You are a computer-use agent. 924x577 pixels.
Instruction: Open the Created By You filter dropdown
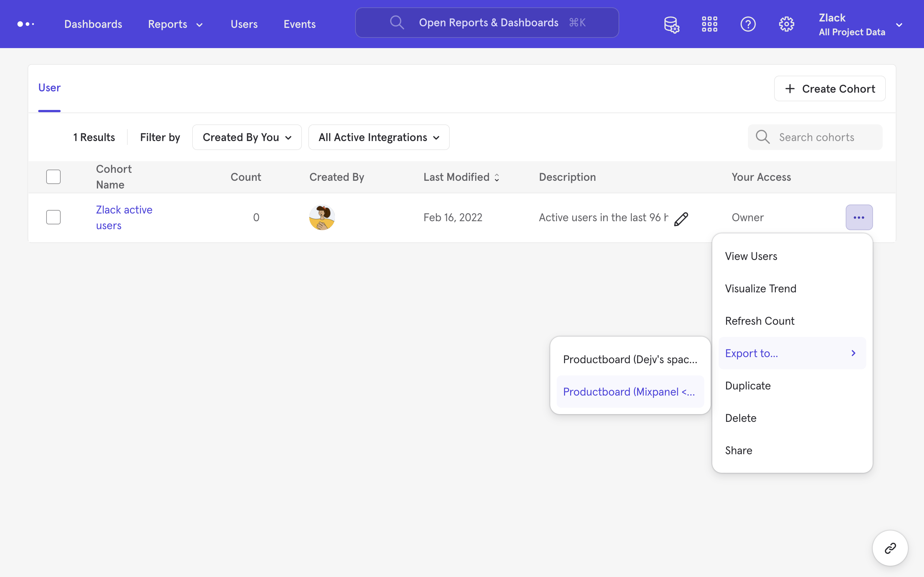[247, 137]
